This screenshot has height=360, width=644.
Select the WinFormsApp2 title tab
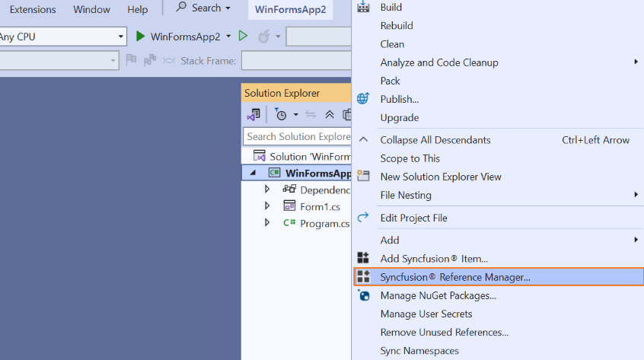point(290,9)
